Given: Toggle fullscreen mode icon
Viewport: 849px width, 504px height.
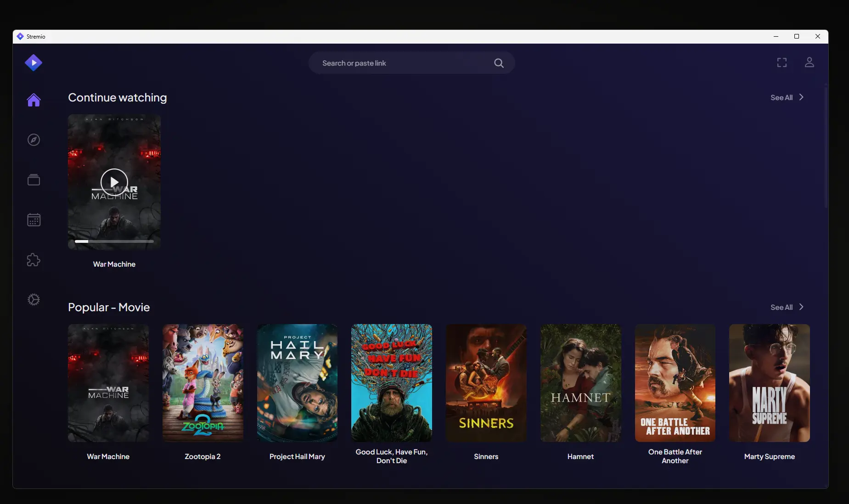Looking at the screenshot, I should pos(782,62).
